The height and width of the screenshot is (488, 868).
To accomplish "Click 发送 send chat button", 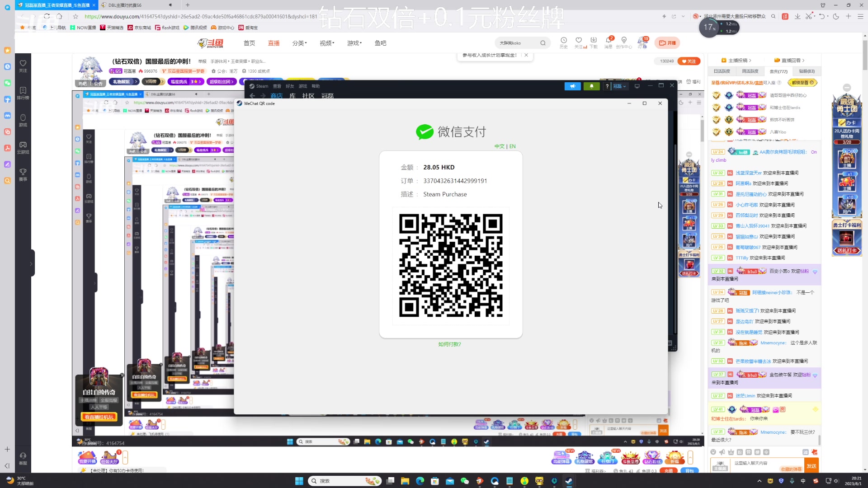I will 811,466.
